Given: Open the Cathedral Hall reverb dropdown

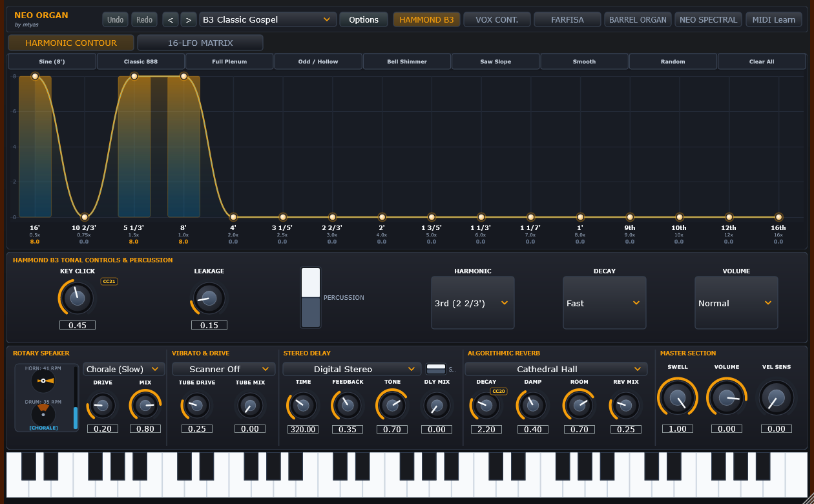Looking at the screenshot, I should [556, 369].
